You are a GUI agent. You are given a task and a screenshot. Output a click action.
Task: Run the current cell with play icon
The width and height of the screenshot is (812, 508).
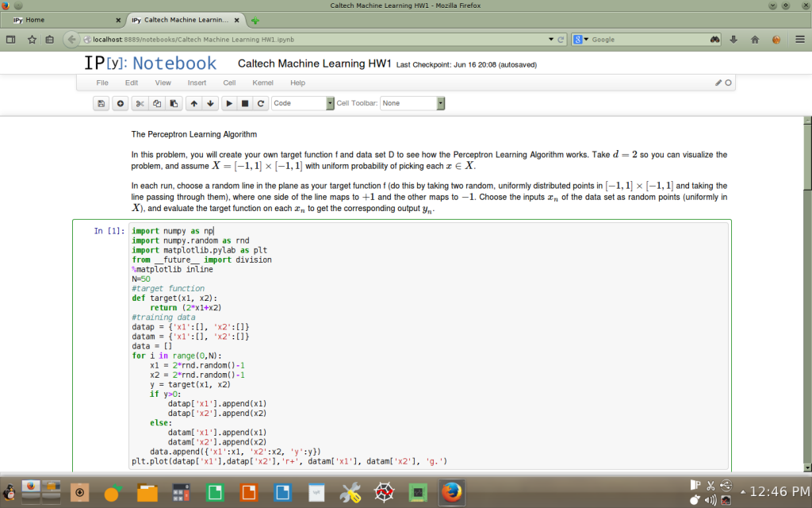click(x=228, y=103)
